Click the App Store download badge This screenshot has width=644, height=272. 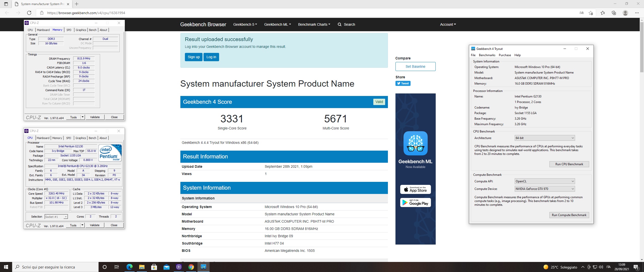click(x=415, y=189)
